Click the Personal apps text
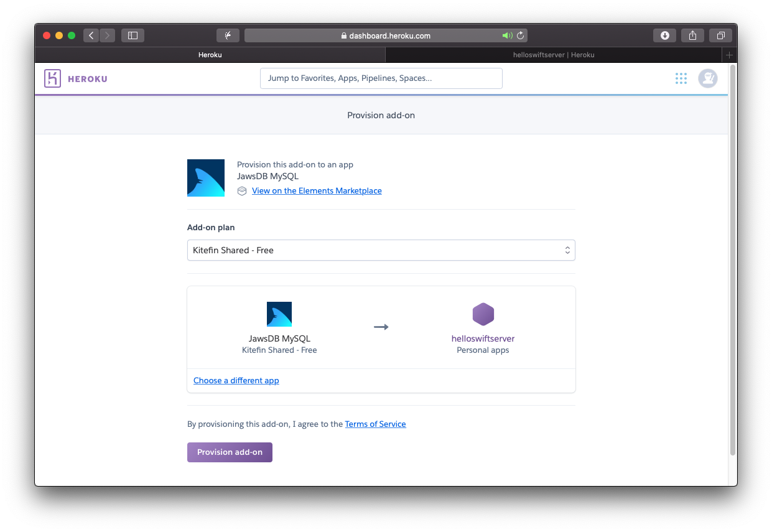This screenshot has height=532, width=772. coord(483,350)
